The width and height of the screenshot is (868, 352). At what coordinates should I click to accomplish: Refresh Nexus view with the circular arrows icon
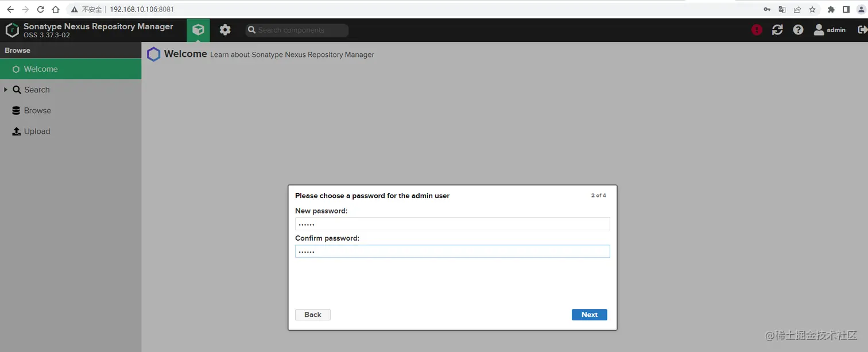click(777, 30)
